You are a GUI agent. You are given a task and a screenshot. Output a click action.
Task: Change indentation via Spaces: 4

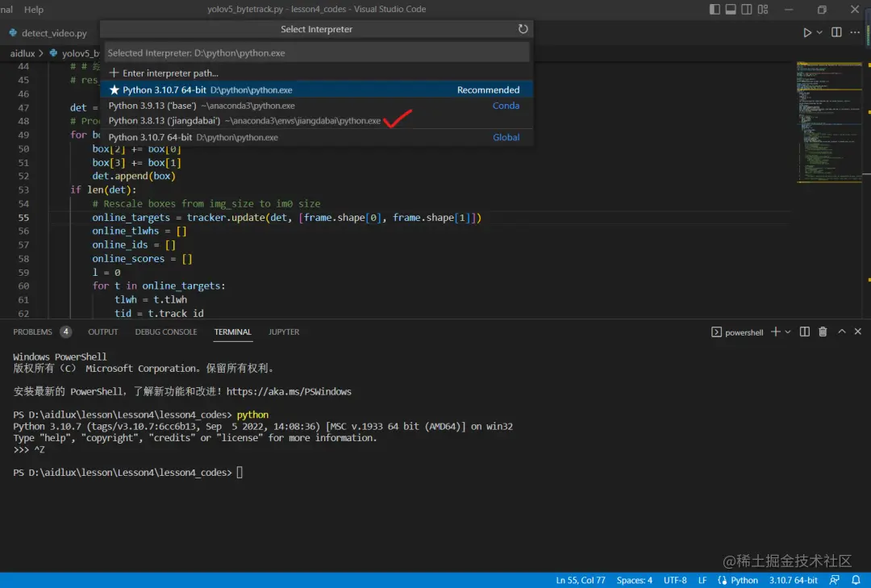pyautogui.click(x=635, y=580)
